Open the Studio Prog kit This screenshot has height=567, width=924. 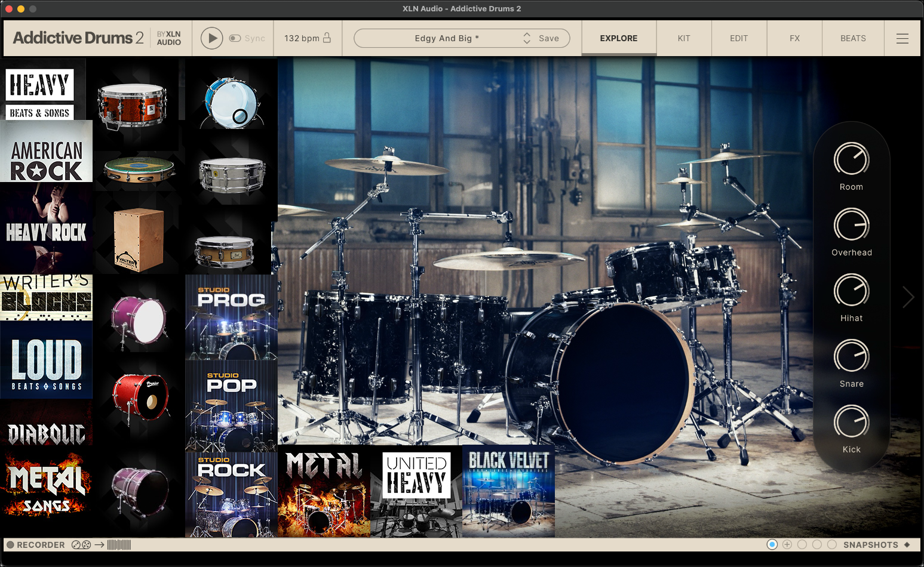pyautogui.click(x=231, y=317)
